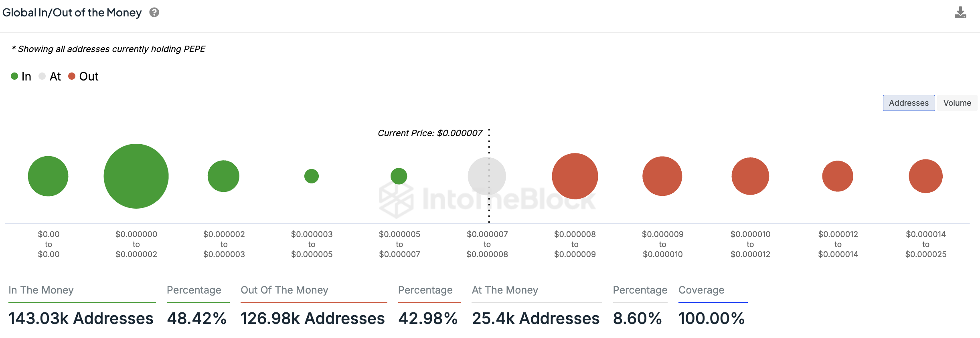Select the red bubble for $0.000008 to $0.000009
Image resolution: width=980 pixels, height=338 pixels.
[575, 176]
